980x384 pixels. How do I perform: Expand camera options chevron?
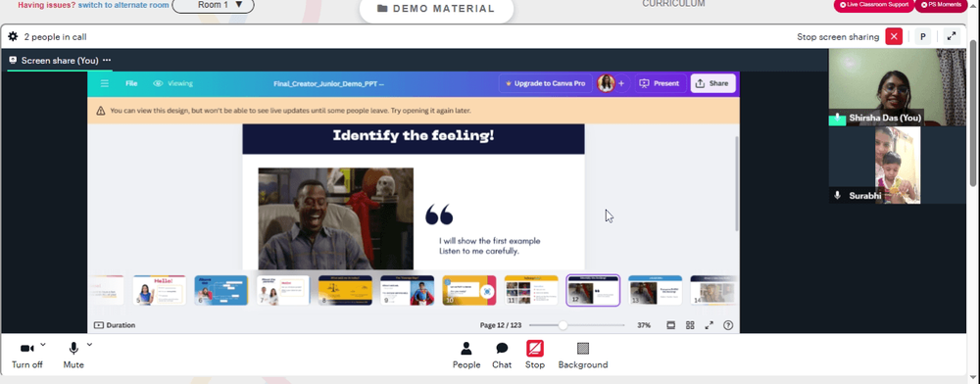pos(43,344)
